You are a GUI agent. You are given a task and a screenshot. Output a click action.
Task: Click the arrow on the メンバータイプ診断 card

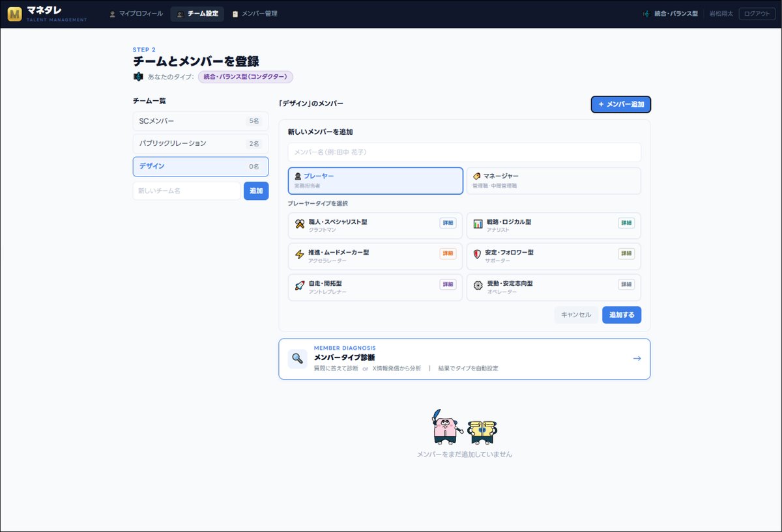pyautogui.click(x=637, y=358)
